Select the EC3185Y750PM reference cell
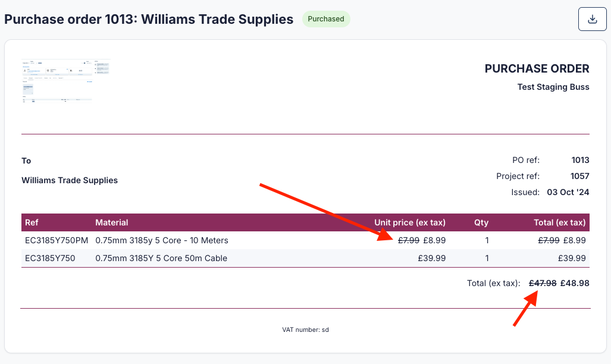Image resolution: width=611 pixels, height=364 pixels. (x=57, y=240)
